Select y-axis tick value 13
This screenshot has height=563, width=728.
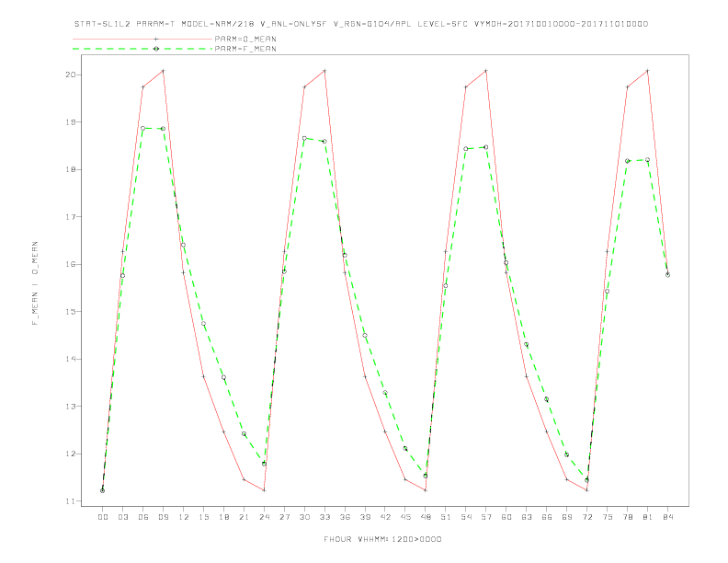click(72, 407)
